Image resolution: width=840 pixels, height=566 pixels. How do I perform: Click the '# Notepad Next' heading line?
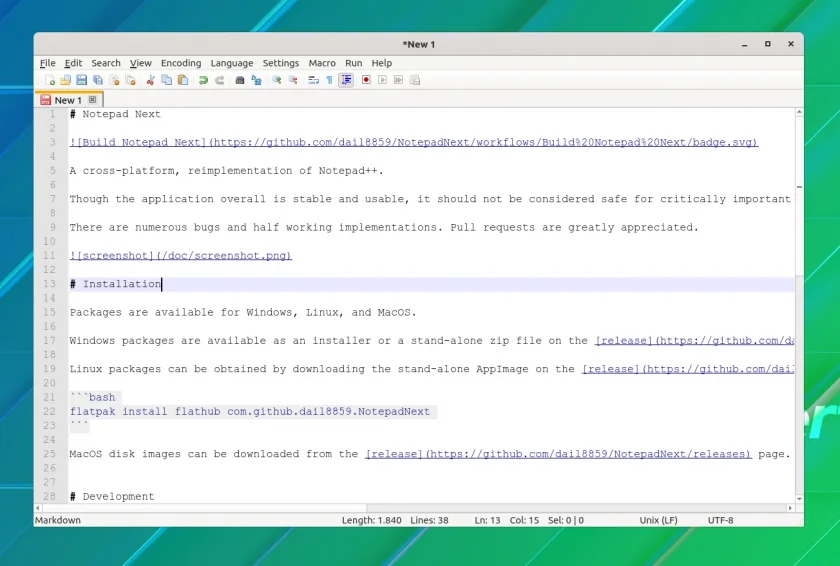coord(115,114)
